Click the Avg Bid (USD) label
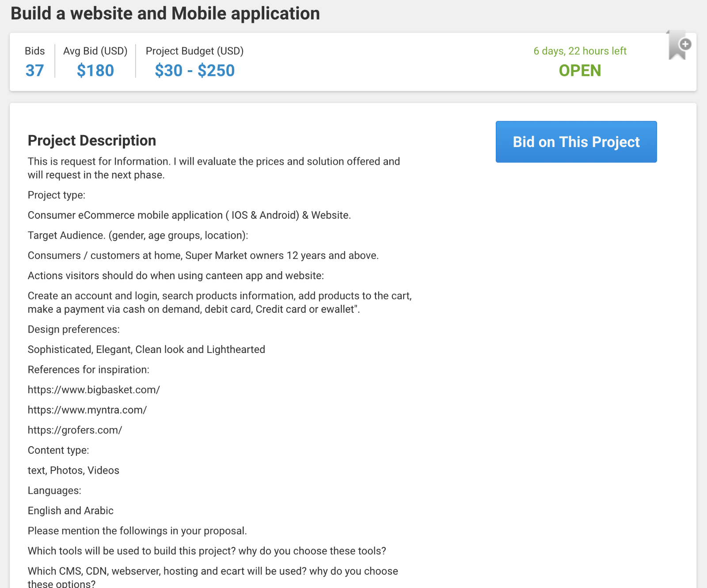Image resolution: width=707 pixels, height=588 pixels. click(95, 51)
